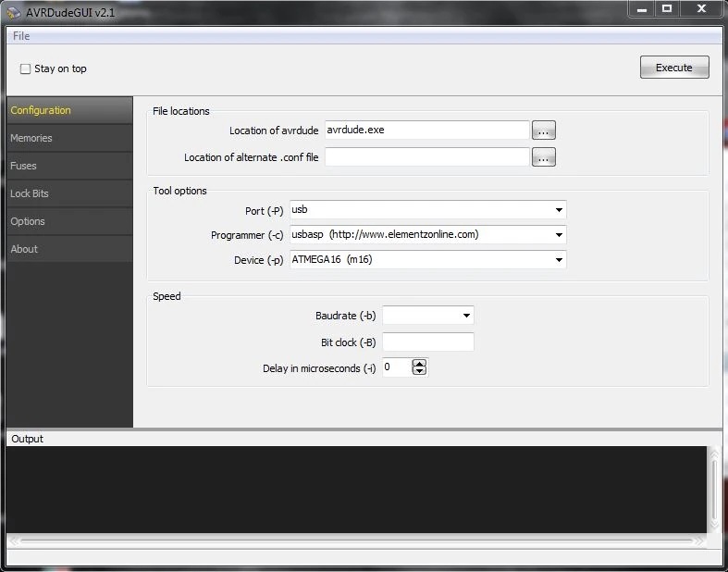This screenshot has width=728, height=572.
Task: Decrease delay in microseconds with down arrow
Action: [419, 371]
